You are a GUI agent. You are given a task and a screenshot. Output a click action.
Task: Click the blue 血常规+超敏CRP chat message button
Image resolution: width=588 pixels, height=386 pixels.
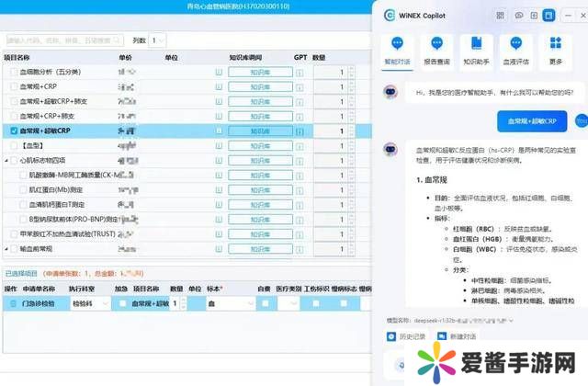coord(532,120)
